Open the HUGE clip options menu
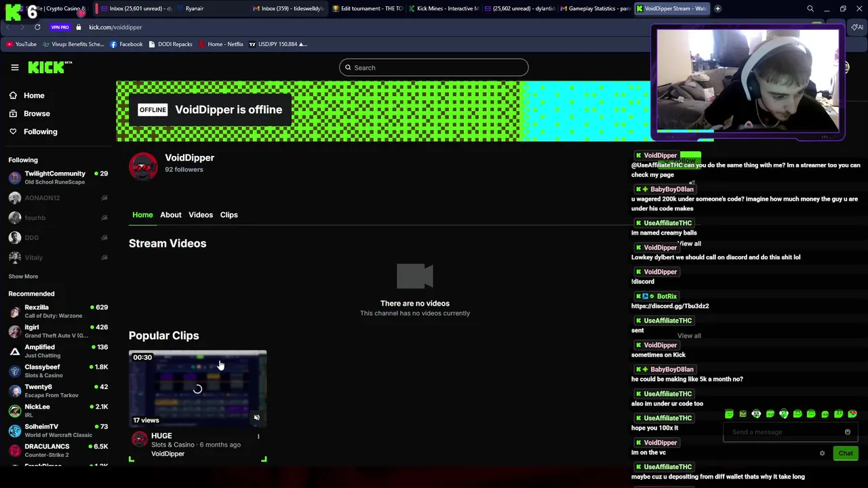Viewport: 868px width, 488px height. pyautogui.click(x=258, y=436)
